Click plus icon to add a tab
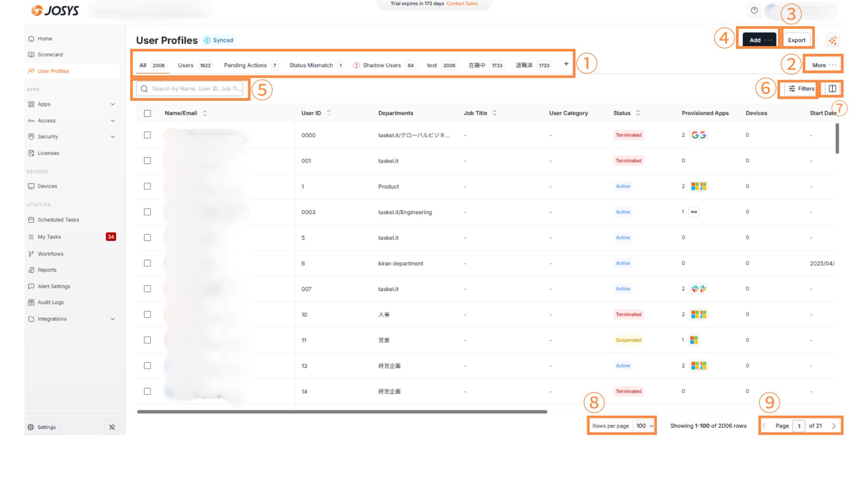This screenshot has width=868, height=488. click(x=566, y=64)
